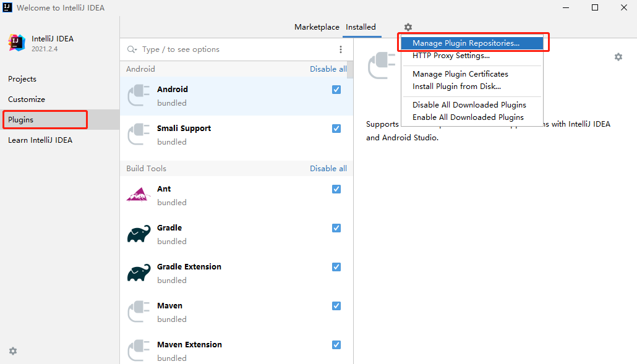637x364 pixels.
Task: Uncheck the Smali Support checkbox
Action: tap(336, 129)
